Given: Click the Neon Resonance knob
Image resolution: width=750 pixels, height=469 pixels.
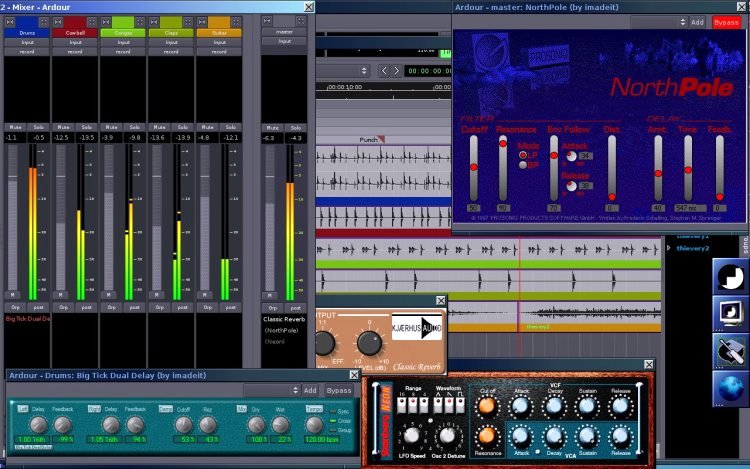Looking at the screenshot, I should [x=487, y=436].
